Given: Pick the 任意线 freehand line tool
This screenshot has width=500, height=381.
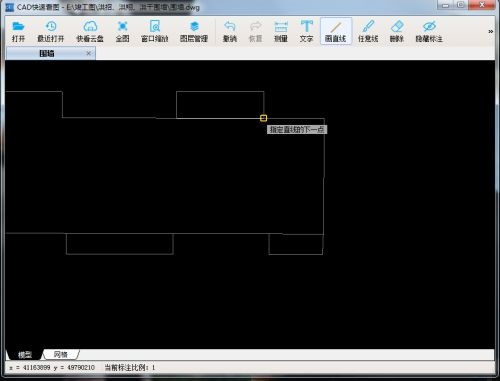Looking at the screenshot, I should coord(368,31).
